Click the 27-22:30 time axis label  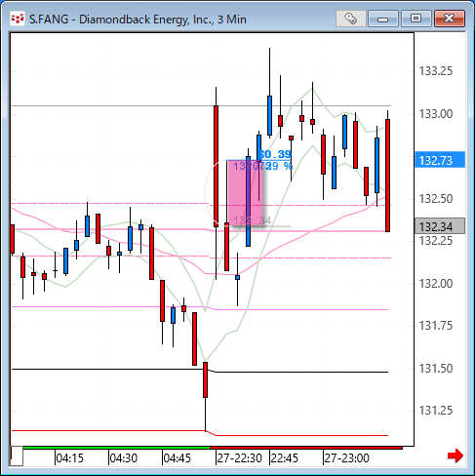240,458
